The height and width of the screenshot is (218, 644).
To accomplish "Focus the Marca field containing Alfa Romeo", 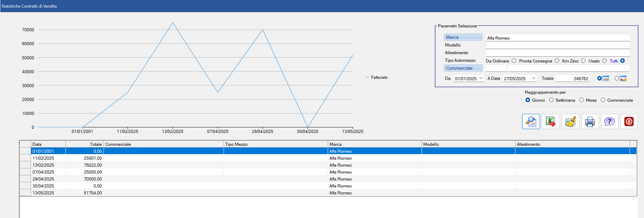I will pyautogui.click(x=558, y=38).
